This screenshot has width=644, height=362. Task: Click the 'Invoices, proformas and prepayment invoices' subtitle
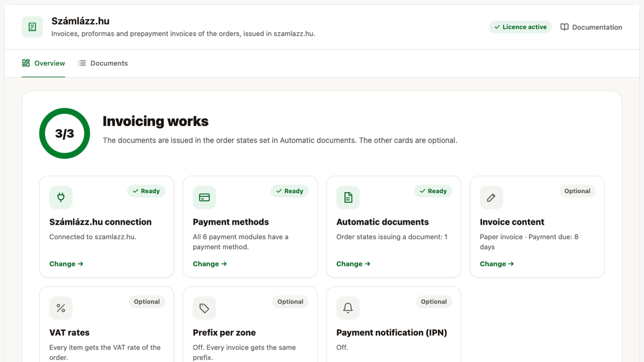pos(183,34)
